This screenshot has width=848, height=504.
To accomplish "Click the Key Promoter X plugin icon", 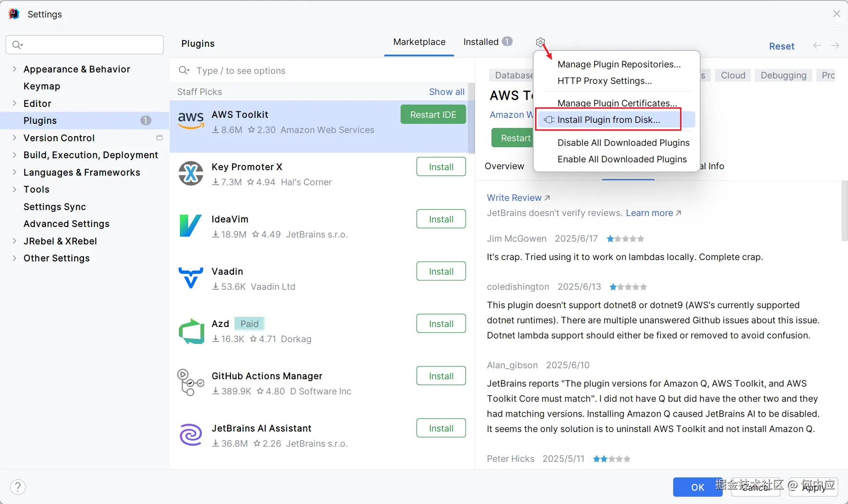I will click(x=191, y=173).
